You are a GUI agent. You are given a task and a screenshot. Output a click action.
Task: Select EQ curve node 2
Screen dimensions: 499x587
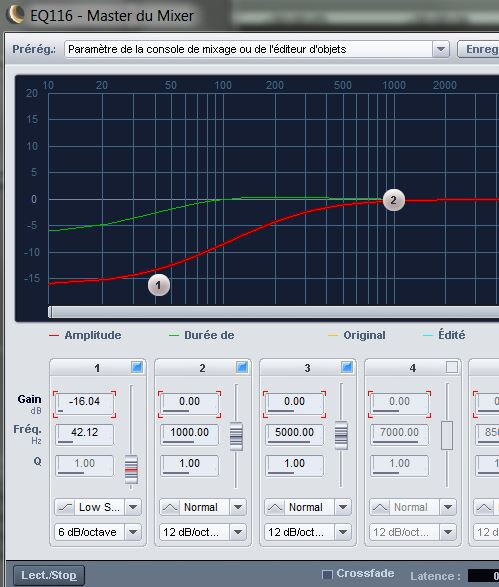(394, 200)
